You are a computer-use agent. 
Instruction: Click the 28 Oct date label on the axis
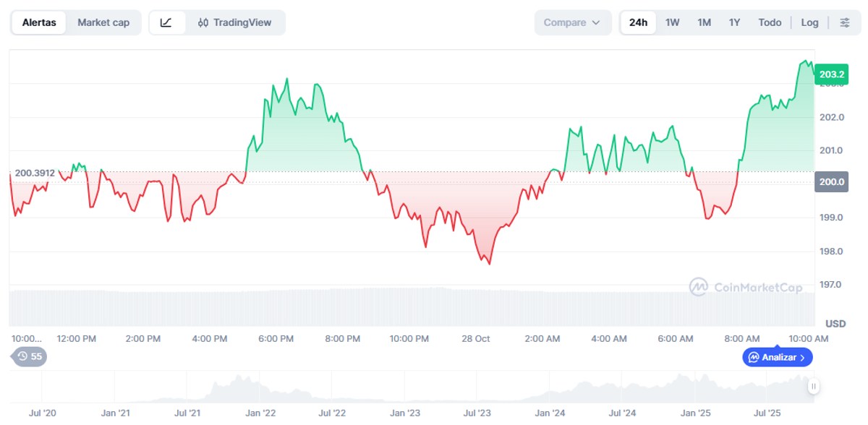coord(476,338)
